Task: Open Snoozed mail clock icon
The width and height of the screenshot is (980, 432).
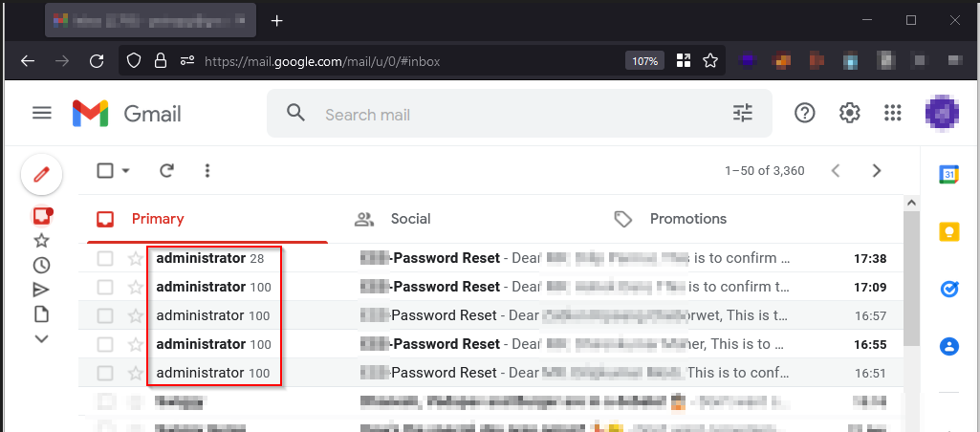Action: pyautogui.click(x=41, y=266)
